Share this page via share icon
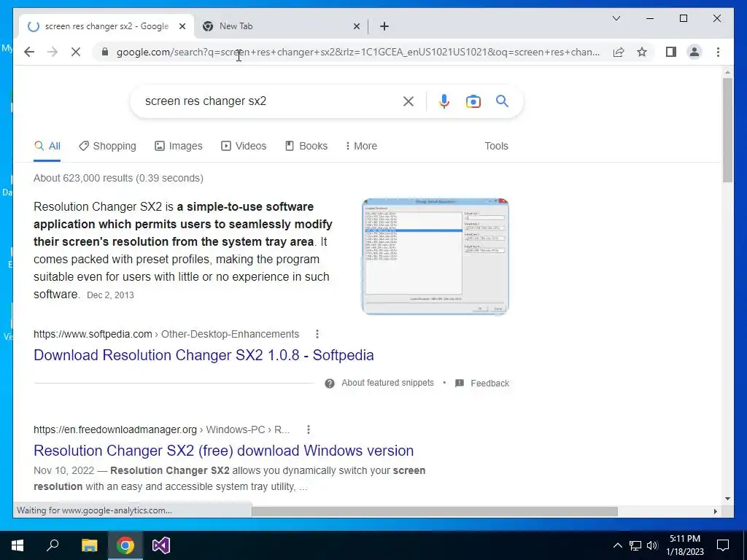Screen dimensions: 747x560 point(619,52)
